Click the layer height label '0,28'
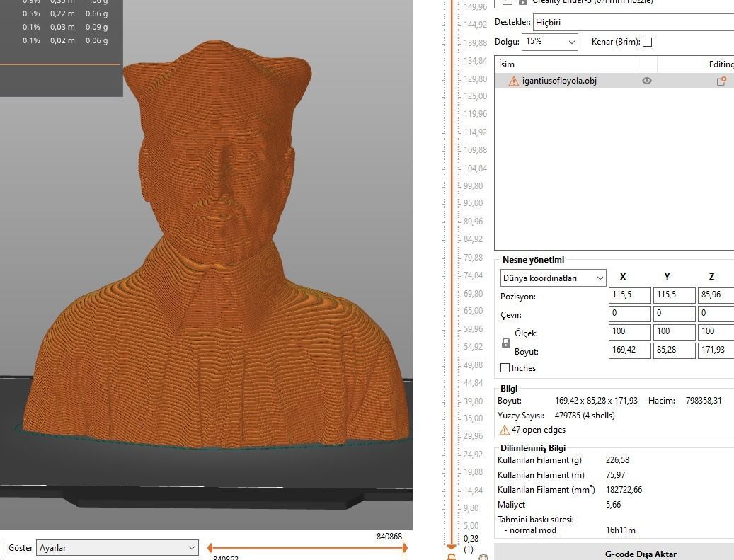 [x=471, y=539]
